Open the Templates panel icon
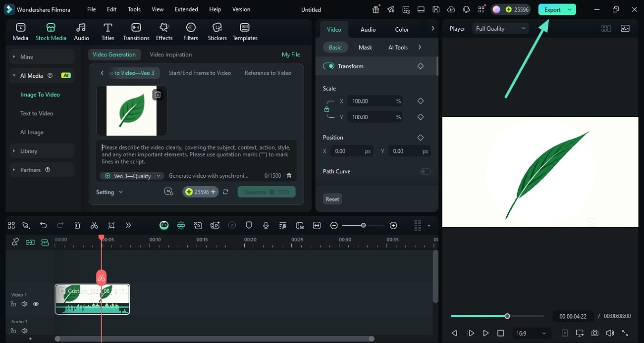This screenshot has width=644, height=343. pos(245,32)
